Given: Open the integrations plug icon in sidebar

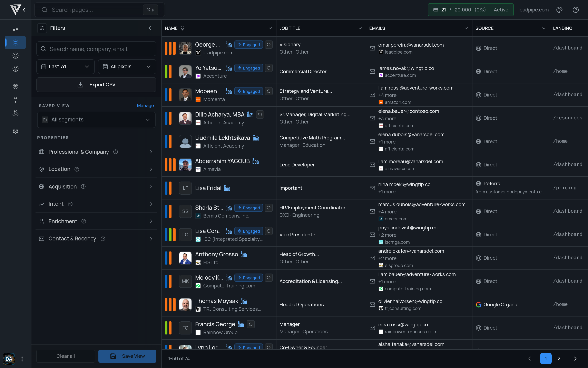Looking at the screenshot, I should point(15,100).
